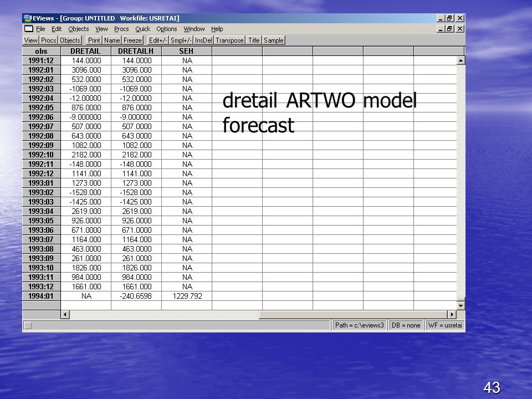Click SEH value 1229.792
Screen dimensions: 532x399
(187, 296)
